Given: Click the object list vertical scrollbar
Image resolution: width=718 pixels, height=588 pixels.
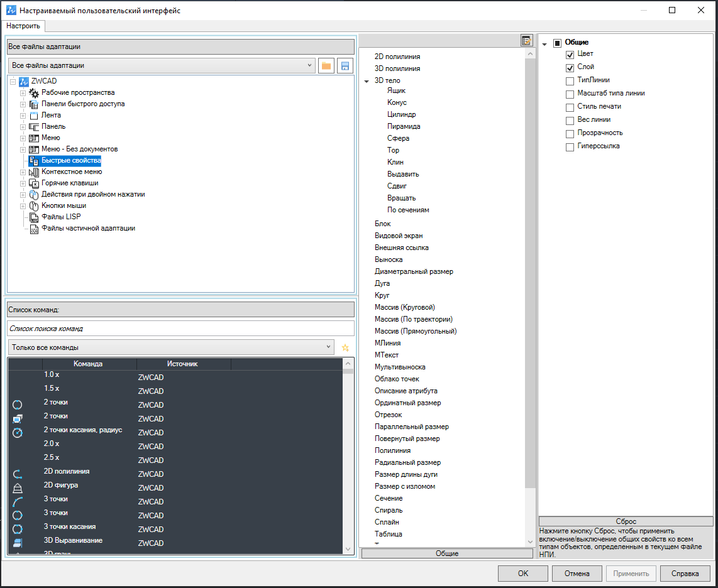Looking at the screenshot, I should click(x=530, y=275).
